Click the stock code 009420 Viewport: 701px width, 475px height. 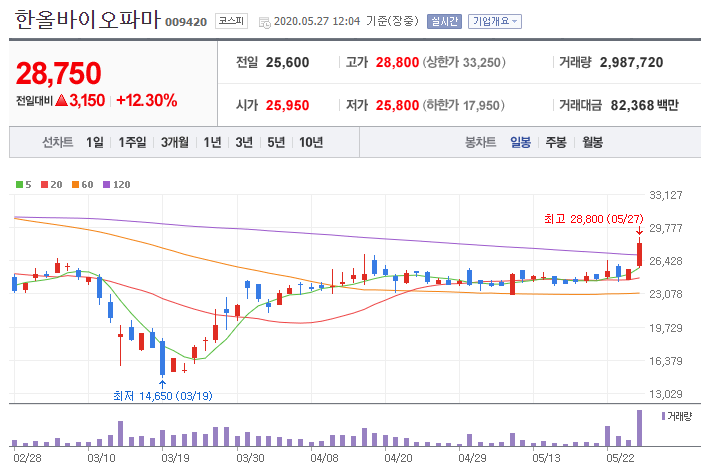[186, 22]
